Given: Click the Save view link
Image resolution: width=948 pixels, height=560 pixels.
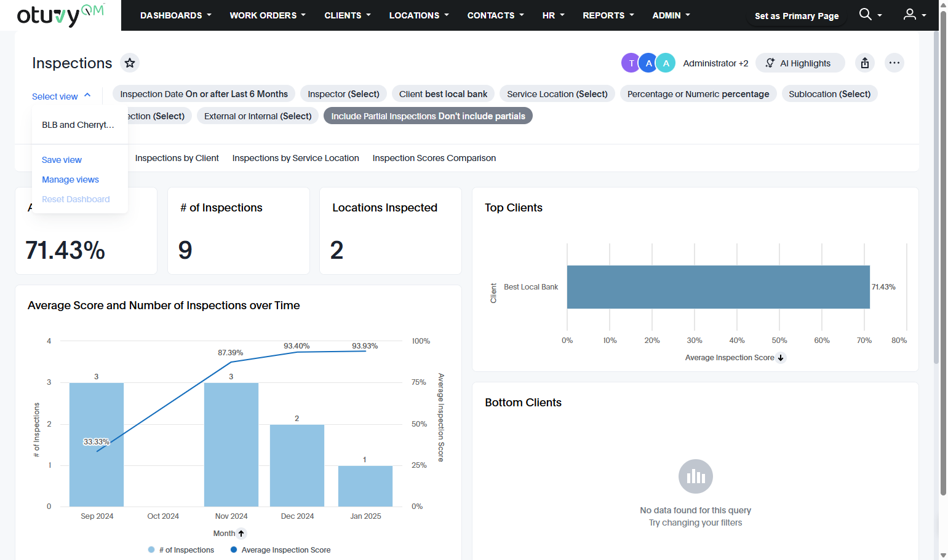Looking at the screenshot, I should coord(62,160).
